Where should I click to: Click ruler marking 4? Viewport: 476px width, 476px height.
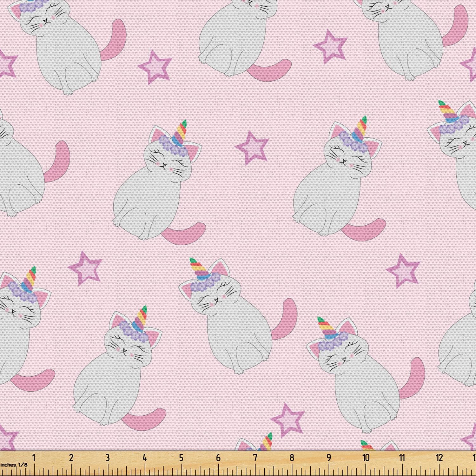tap(144, 458)
